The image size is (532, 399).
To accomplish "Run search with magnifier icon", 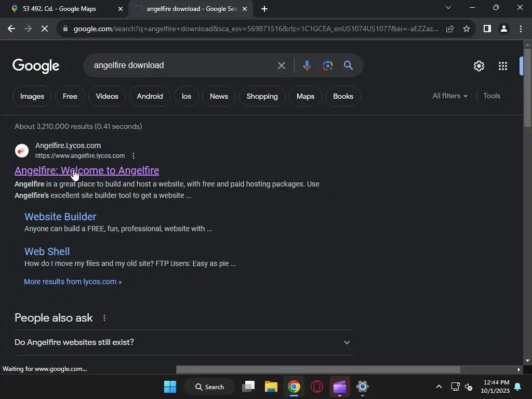I will (x=348, y=65).
